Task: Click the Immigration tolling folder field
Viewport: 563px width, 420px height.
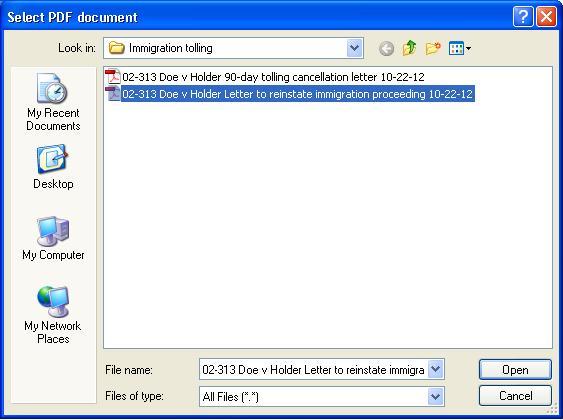Action: 233,48
